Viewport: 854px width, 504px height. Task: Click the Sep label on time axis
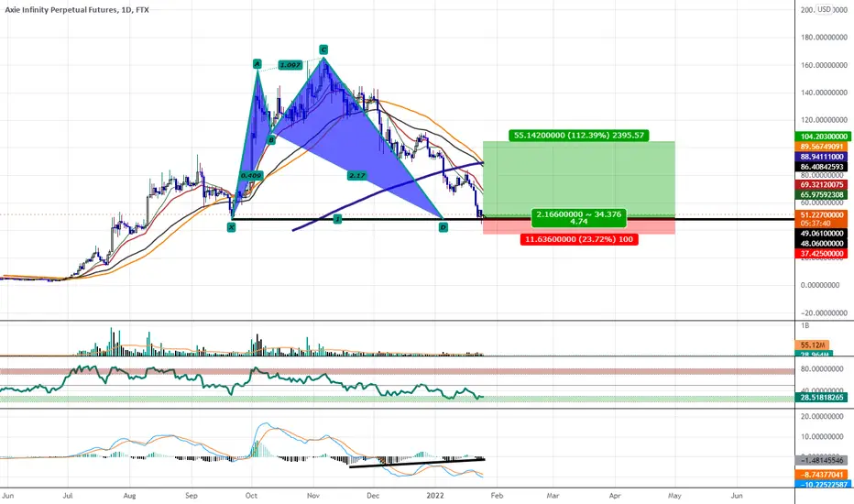[192, 496]
